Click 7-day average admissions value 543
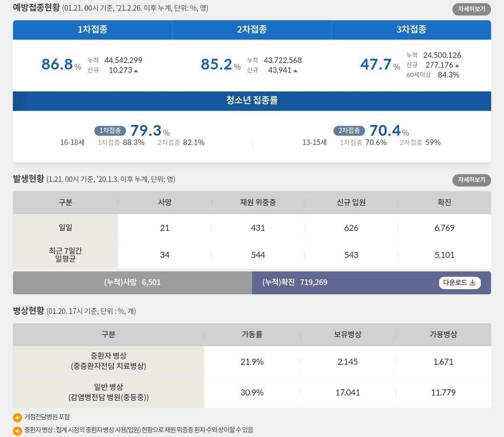Screen dimensions: 504x437 351,255
